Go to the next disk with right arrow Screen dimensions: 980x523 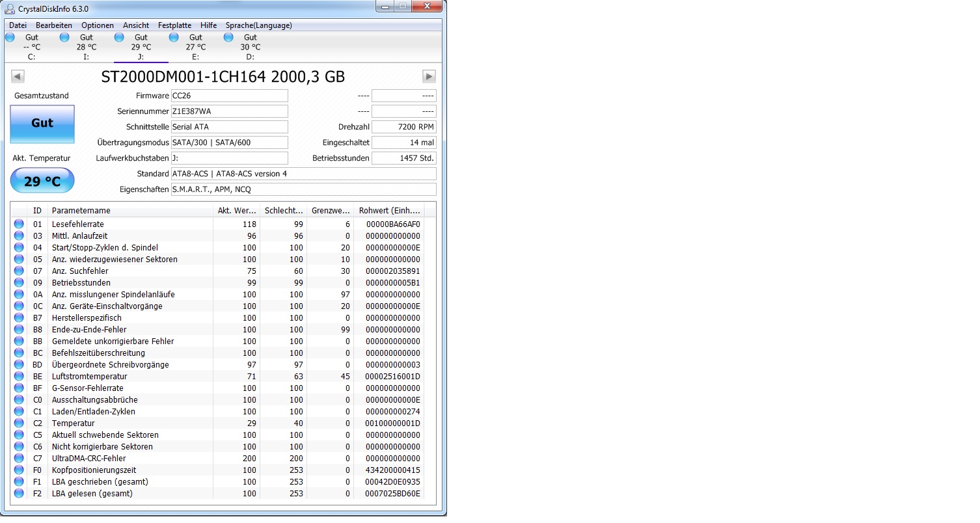pos(429,76)
